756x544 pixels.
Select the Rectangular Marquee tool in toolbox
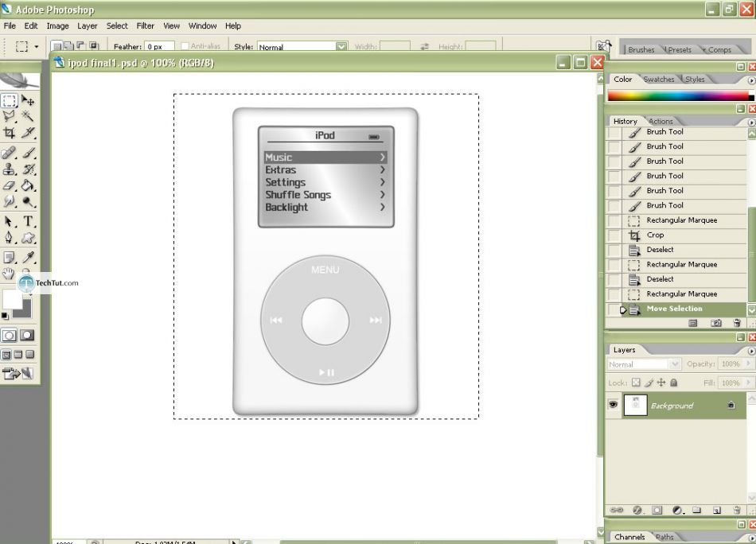click(x=10, y=101)
